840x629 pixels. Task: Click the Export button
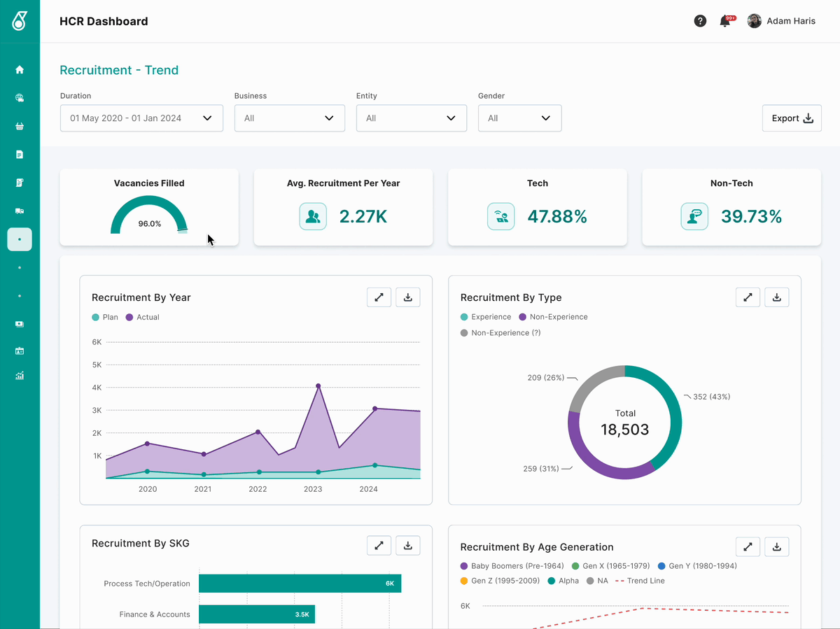[x=792, y=118]
